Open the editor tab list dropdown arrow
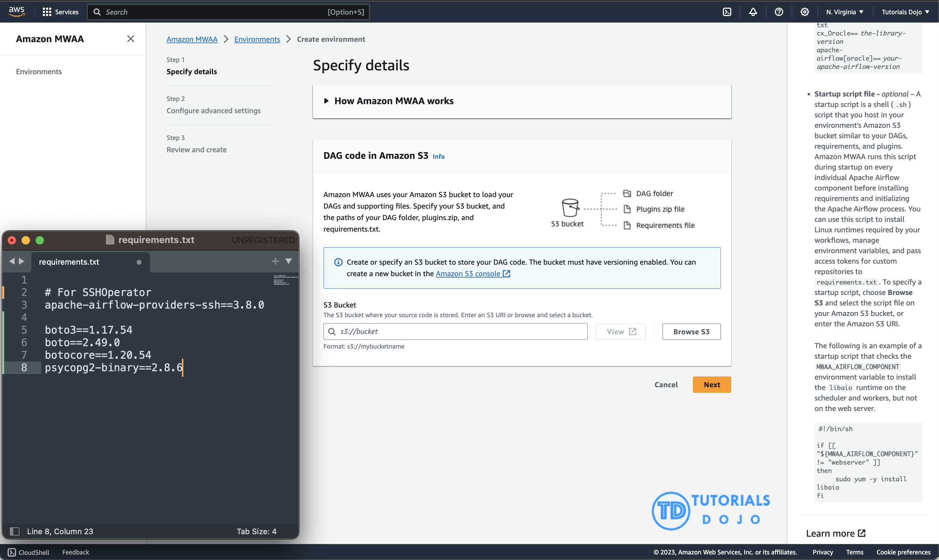The height and width of the screenshot is (560, 939). (x=289, y=261)
